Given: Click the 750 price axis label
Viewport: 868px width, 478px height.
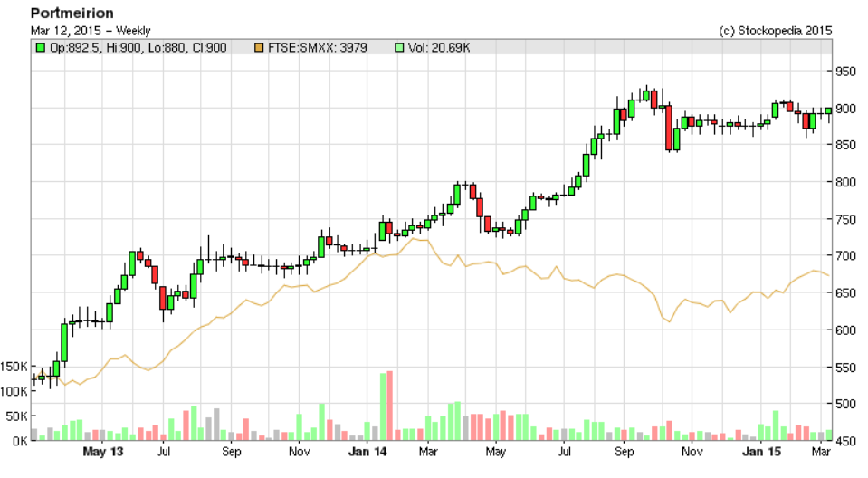Looking at the screenshot, I should [x=845, y=219].
